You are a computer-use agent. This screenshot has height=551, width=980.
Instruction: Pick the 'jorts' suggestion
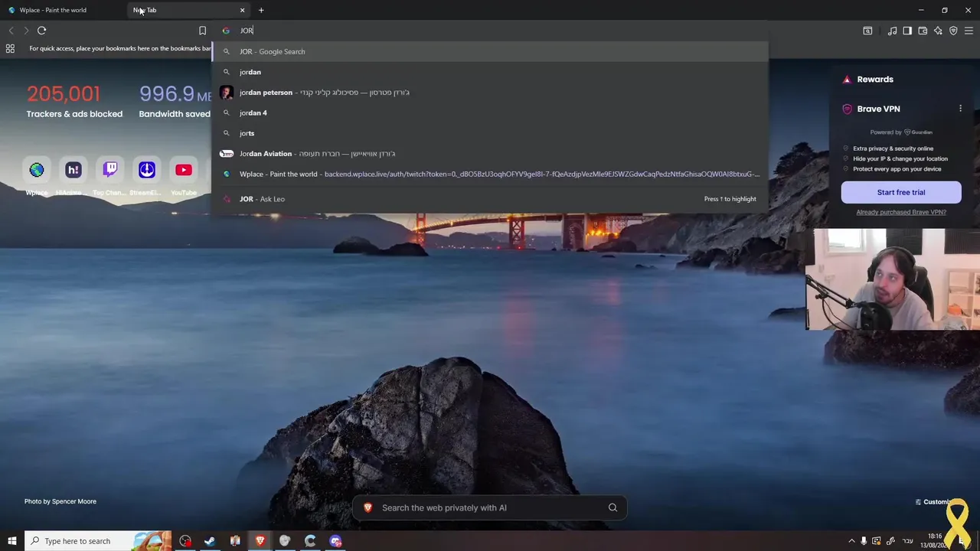tap(490, 133)
